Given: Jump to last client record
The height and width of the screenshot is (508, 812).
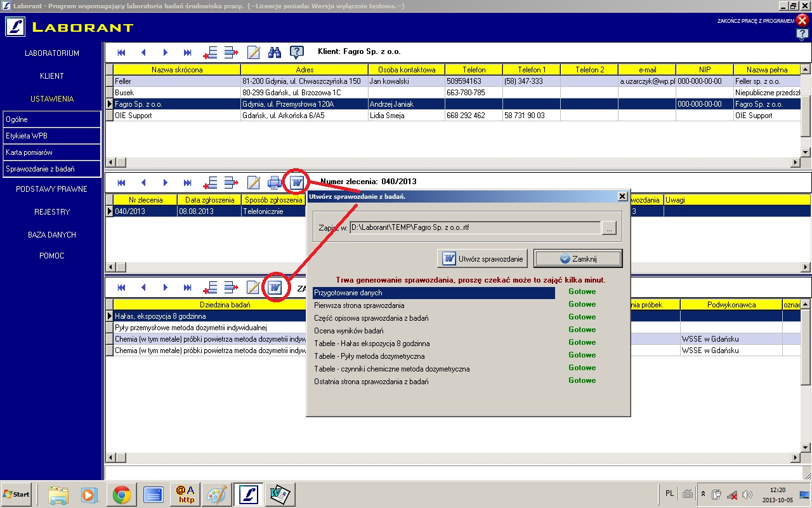Looking at the screenshot, I should (x=188, y=52).
